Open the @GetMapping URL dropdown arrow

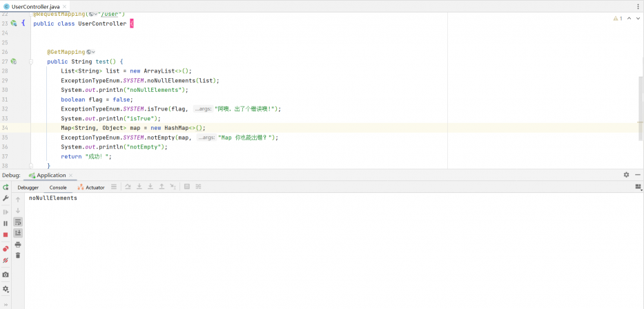pos(93,52)
